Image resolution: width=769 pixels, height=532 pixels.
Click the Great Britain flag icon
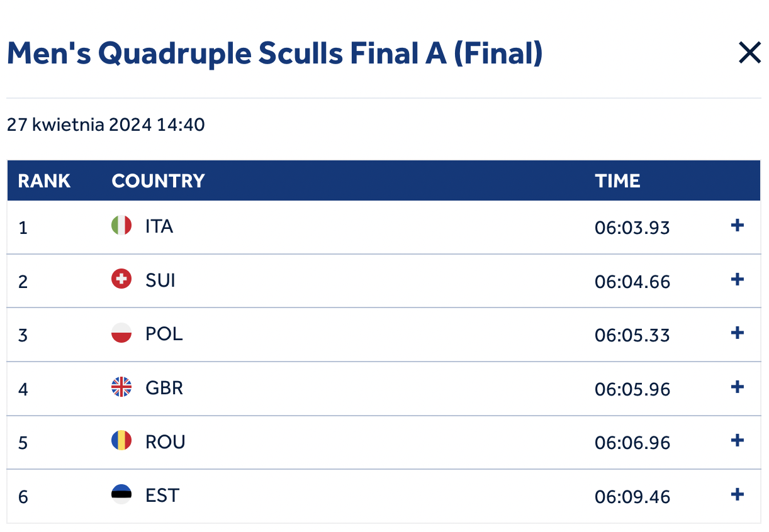[121, 387]
